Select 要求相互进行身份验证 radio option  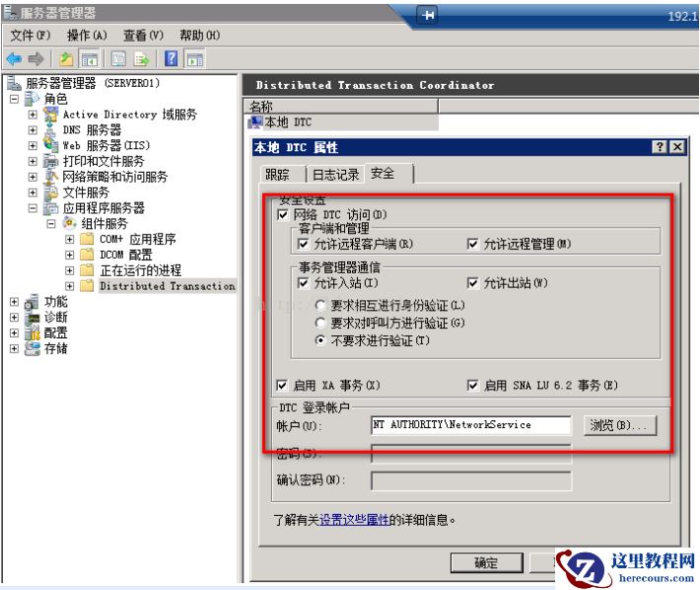pos(319,306)
